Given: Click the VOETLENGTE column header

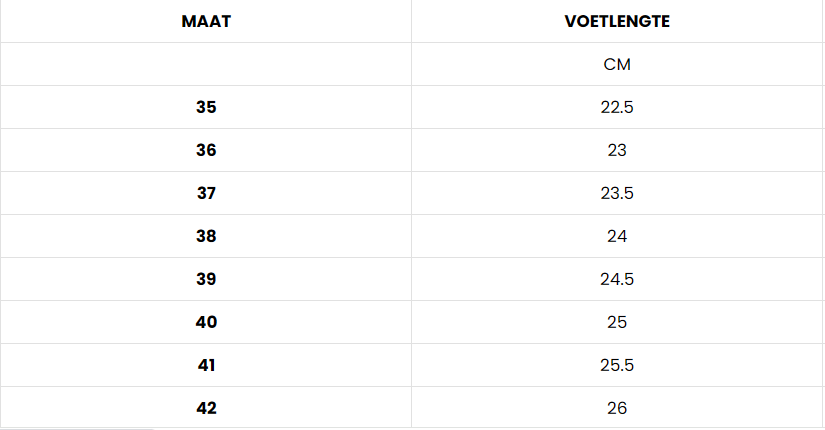Looking at the screenshot, I should pyautogui.click(x=617, y=21).
